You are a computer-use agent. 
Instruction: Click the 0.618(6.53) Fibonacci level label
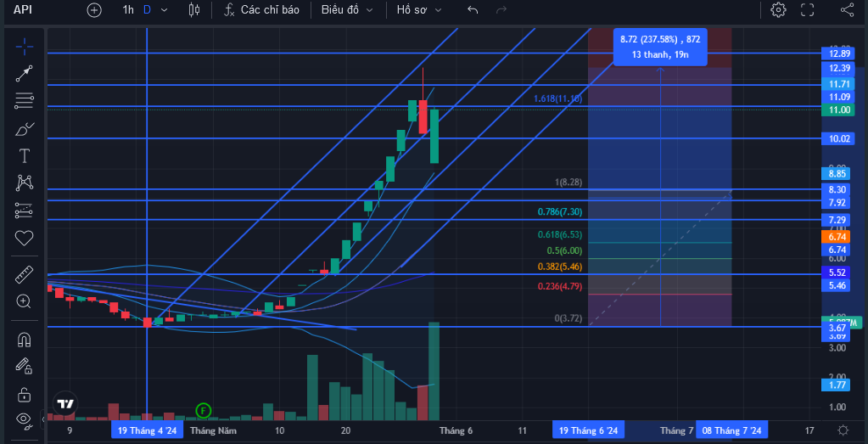(x=560, y=234)
